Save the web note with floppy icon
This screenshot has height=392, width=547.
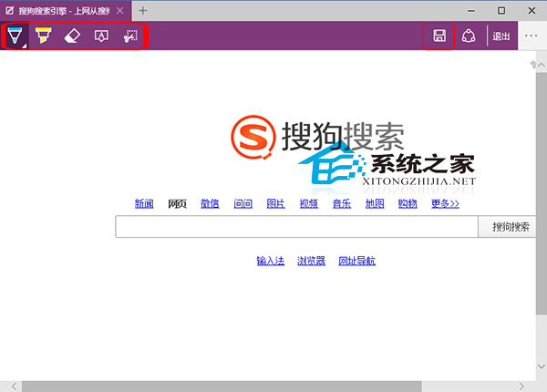[439, 36]
